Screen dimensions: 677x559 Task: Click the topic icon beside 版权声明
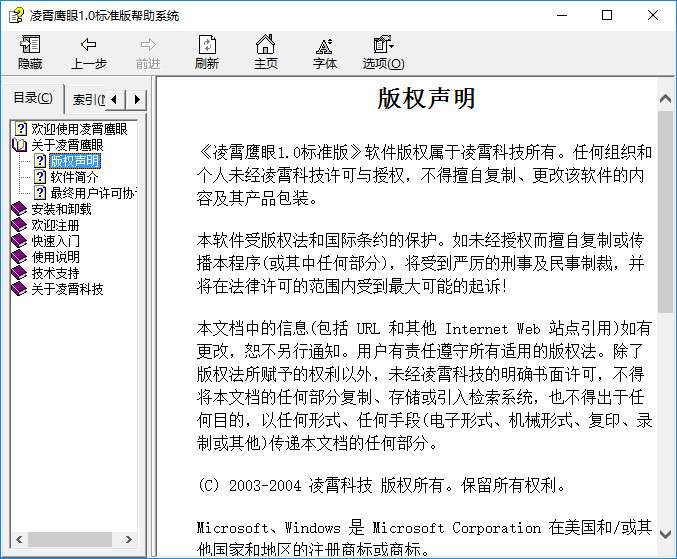tap(40, 161)
